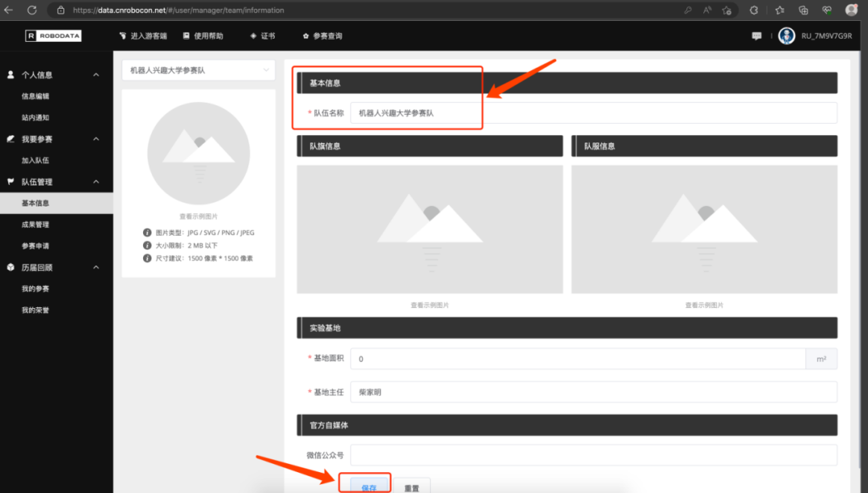Open 参赛查询 in top navigation
This screenshot has height=493, width=868.
(323, 36)
